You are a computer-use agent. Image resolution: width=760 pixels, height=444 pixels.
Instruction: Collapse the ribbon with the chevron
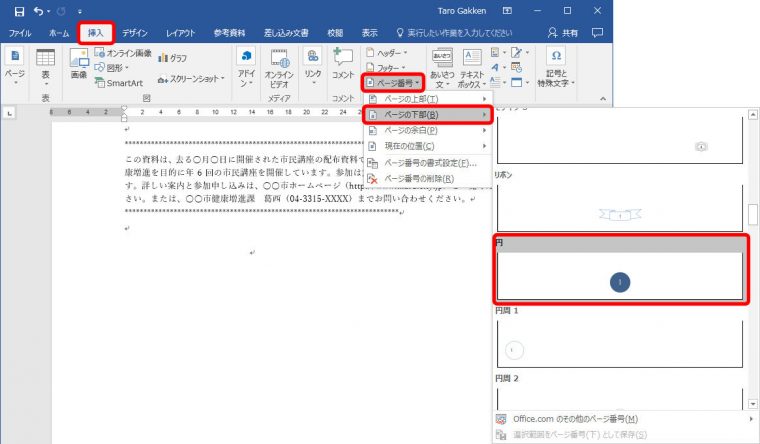pos(603,99)
